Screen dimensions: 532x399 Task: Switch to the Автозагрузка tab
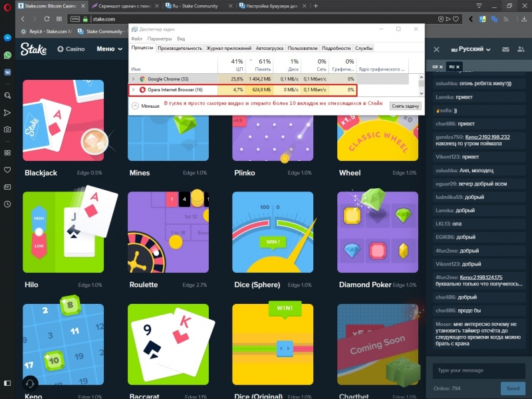[x=269, y=48]
